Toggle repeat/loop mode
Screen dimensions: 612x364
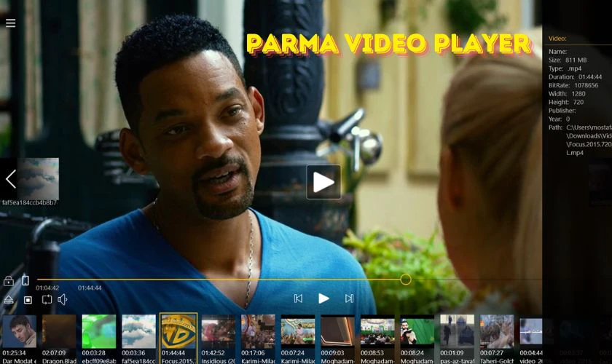(47, 300)
